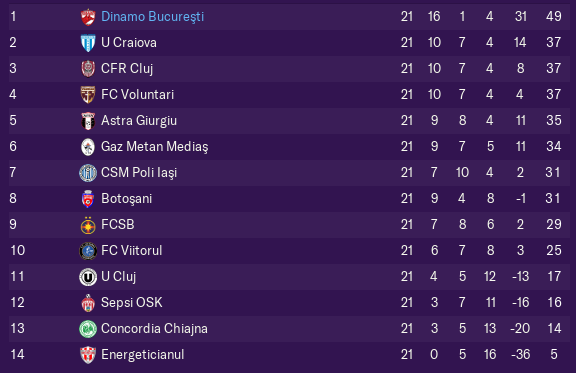Click the Astra Giurgiu club crest
Viewport: 576px width, 373px height.
88,121
